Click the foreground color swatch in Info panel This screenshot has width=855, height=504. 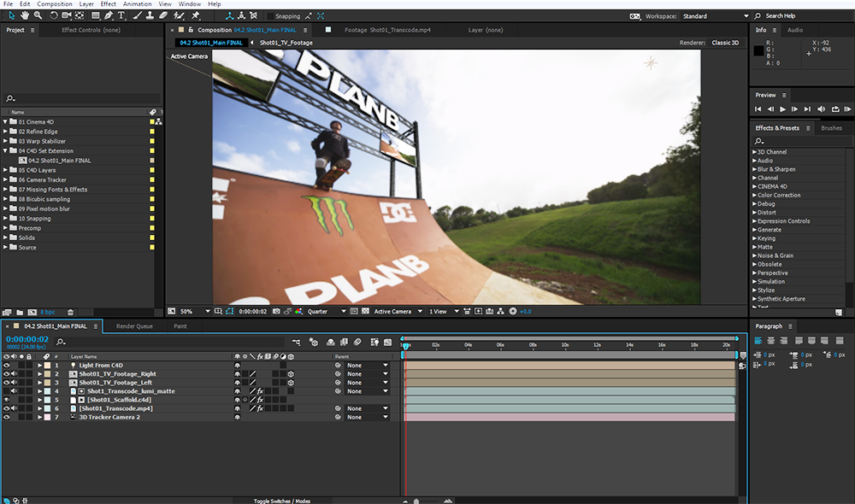[x=758, y=53]
